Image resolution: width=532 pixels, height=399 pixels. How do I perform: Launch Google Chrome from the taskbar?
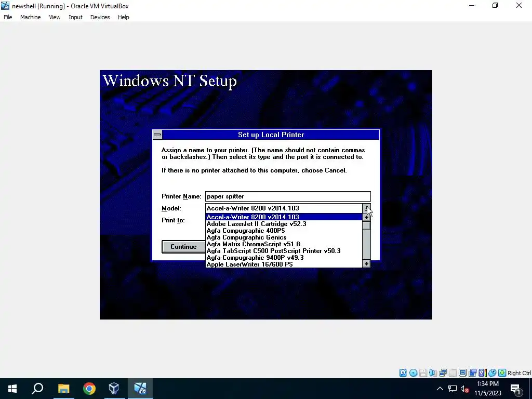coord(89,389)
